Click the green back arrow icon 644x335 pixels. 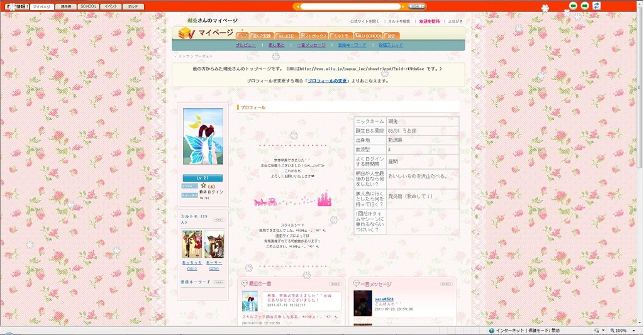(x=573, y=6)
